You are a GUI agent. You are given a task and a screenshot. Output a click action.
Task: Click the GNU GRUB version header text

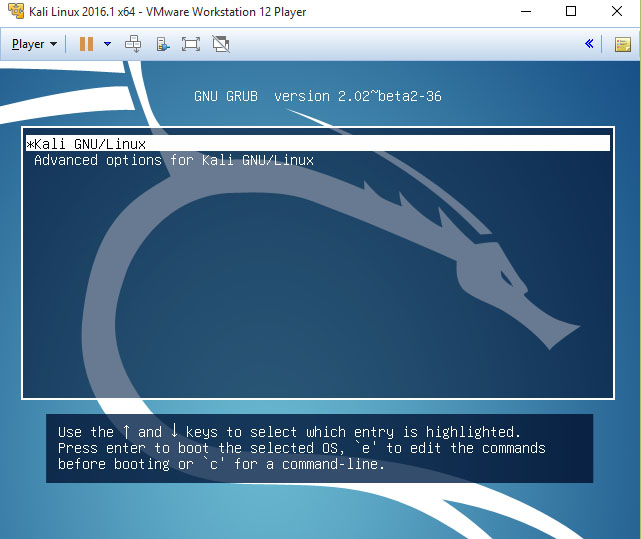tap(317, 96)
